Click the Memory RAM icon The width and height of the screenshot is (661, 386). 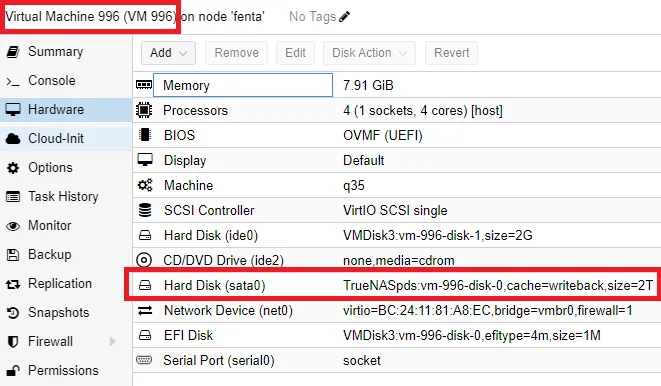pyautogui.click(x=144, y=85)
